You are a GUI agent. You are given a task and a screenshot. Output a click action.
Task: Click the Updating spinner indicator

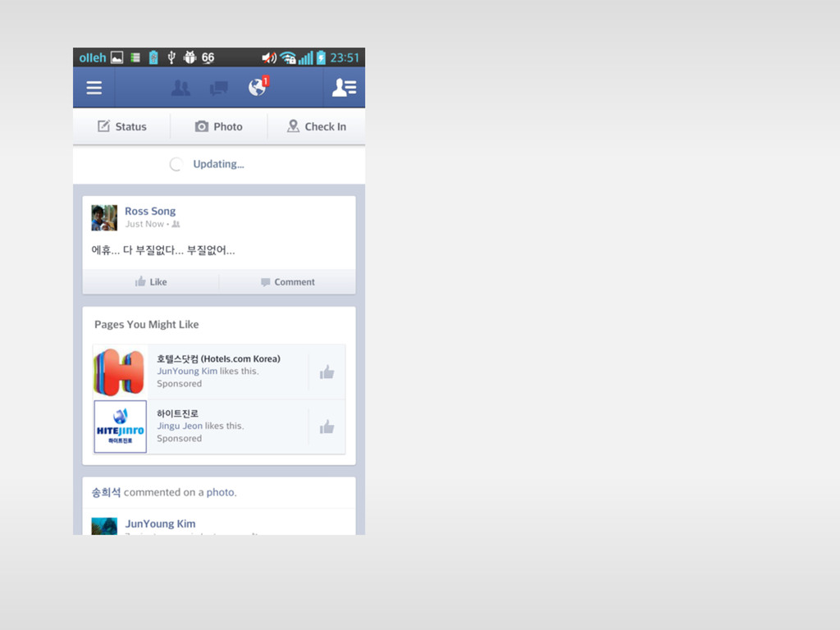click(x=176, y=164)
